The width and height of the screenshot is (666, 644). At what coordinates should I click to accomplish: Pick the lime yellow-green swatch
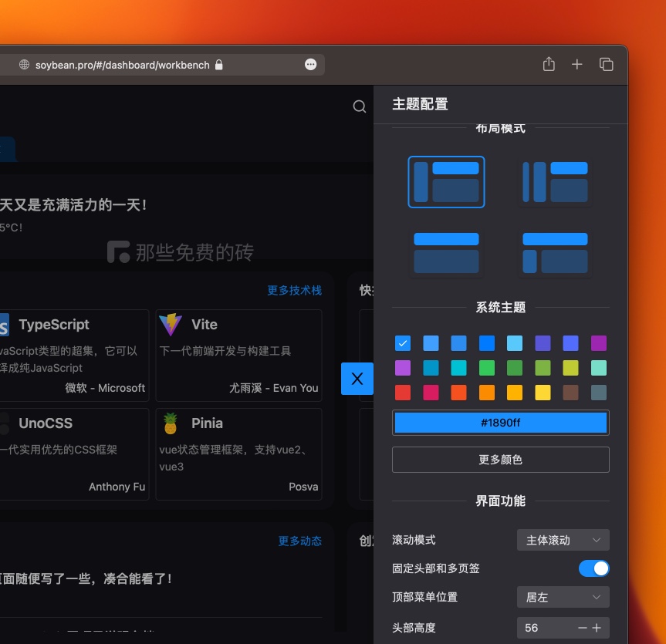point(570,368)
